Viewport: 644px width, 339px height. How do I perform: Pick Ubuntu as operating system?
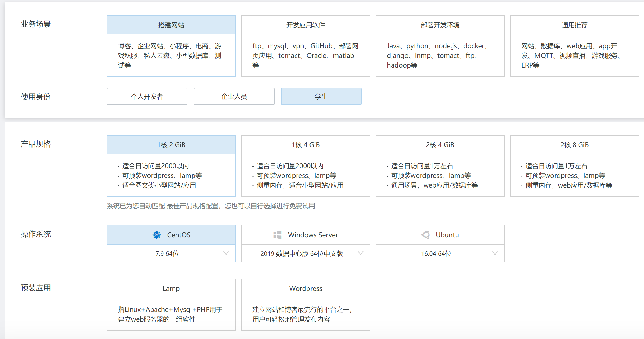click(x=440, y=235)
